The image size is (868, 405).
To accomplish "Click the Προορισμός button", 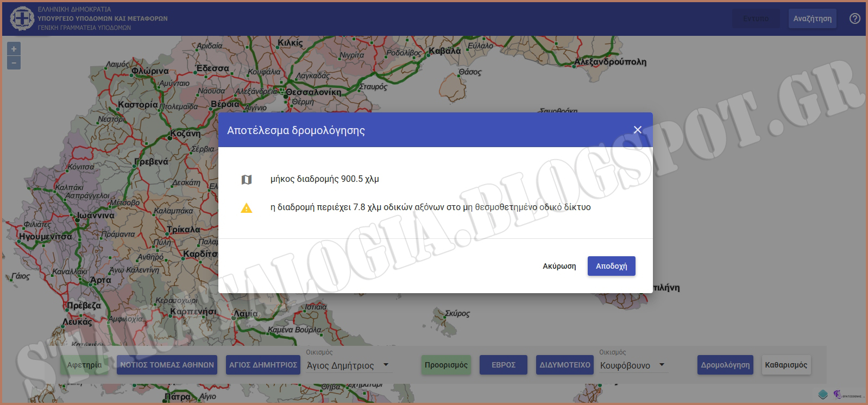I will (x=446, y=365).
